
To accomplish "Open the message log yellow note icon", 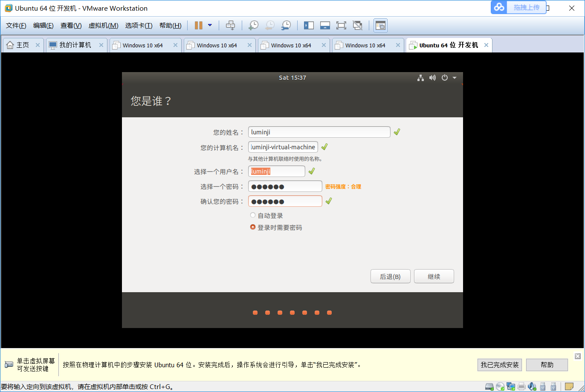I will click(x=569, y=386).
